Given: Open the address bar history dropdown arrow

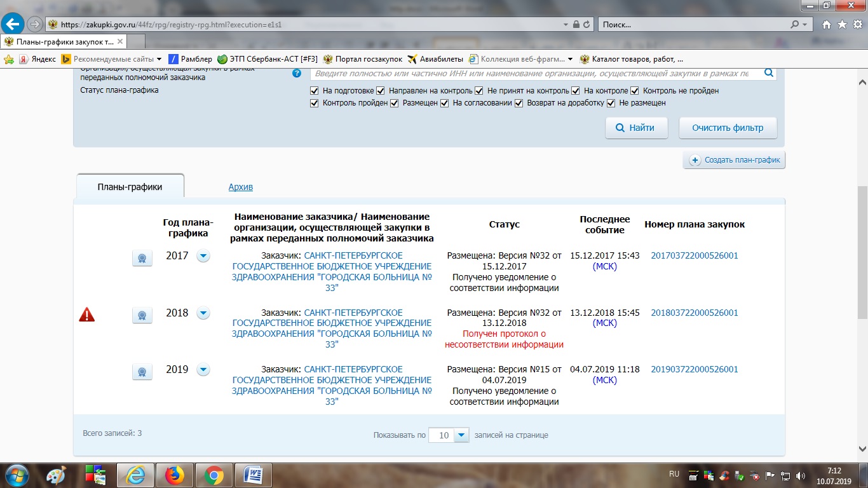Looking at the screenshot, I should pyautogui.click(x=566, y=25).
